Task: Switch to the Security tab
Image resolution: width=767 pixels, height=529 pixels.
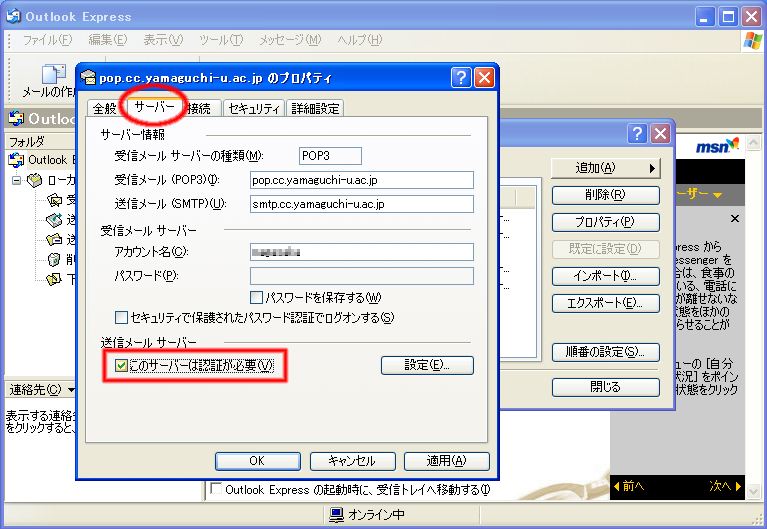Action: click(x=254, y=108)
